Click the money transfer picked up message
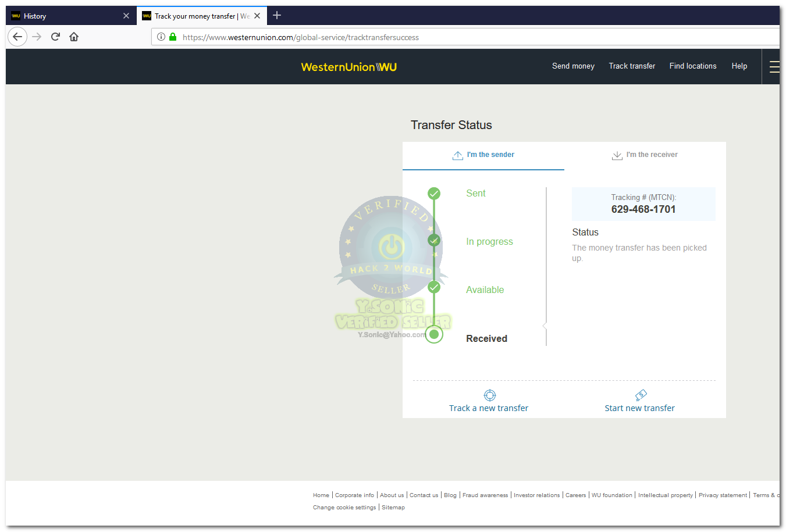 pos(639,253)
